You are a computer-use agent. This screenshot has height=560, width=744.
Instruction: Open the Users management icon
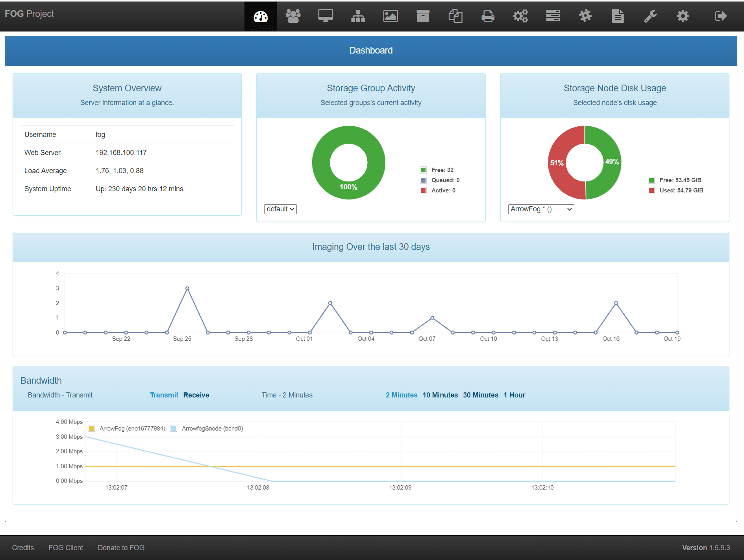[293, 16]
